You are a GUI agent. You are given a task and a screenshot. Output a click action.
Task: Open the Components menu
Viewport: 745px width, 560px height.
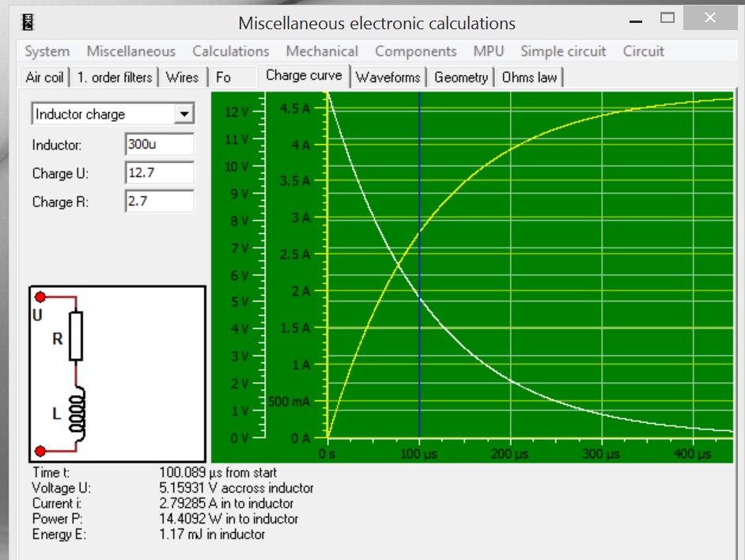(416, 51)
